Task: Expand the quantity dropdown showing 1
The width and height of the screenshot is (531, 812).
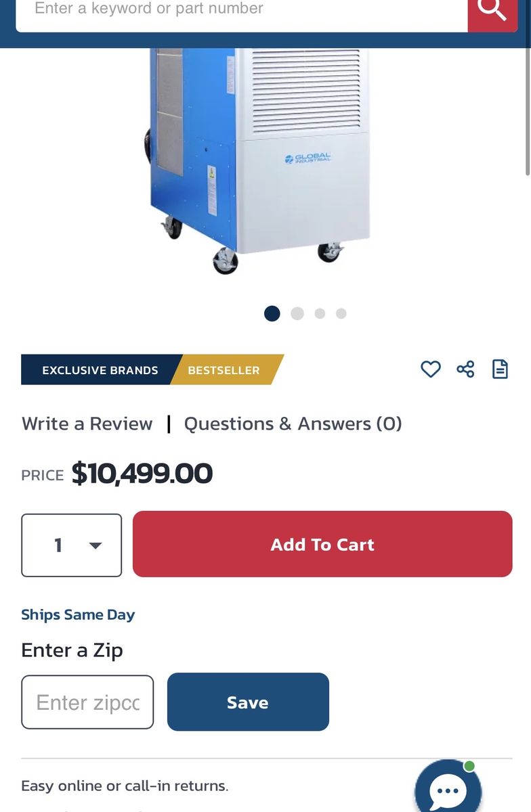Action: point(72,545)
